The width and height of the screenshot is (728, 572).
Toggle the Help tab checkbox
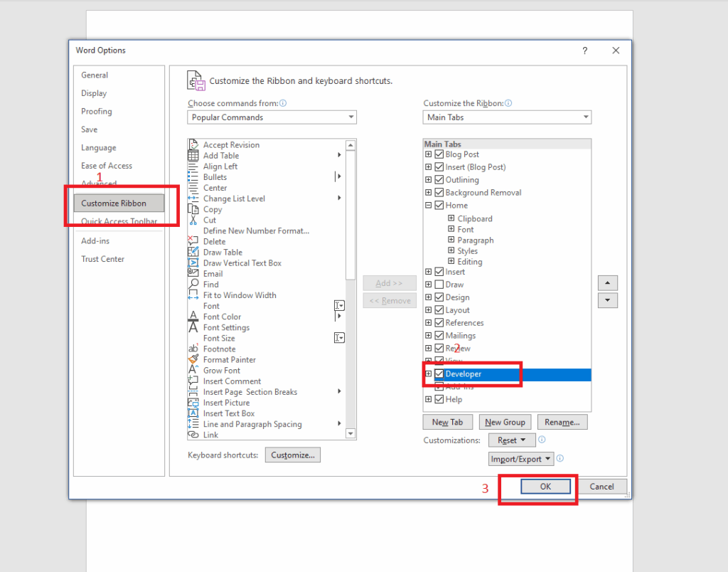point(439,399)
